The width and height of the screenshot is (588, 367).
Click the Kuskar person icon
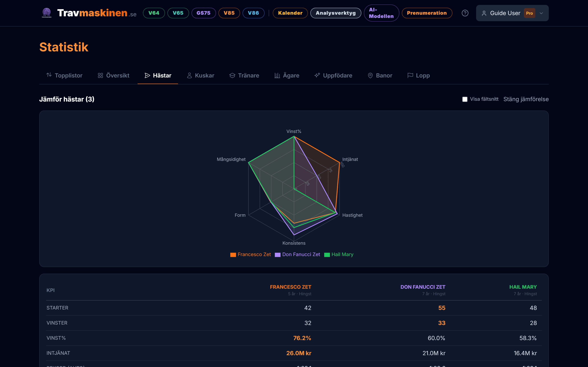[x=189, y=75]
